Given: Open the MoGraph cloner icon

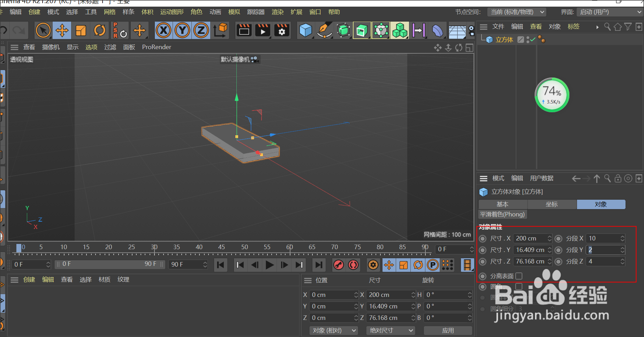Looking at the screenshot, I should pos(400,30).
